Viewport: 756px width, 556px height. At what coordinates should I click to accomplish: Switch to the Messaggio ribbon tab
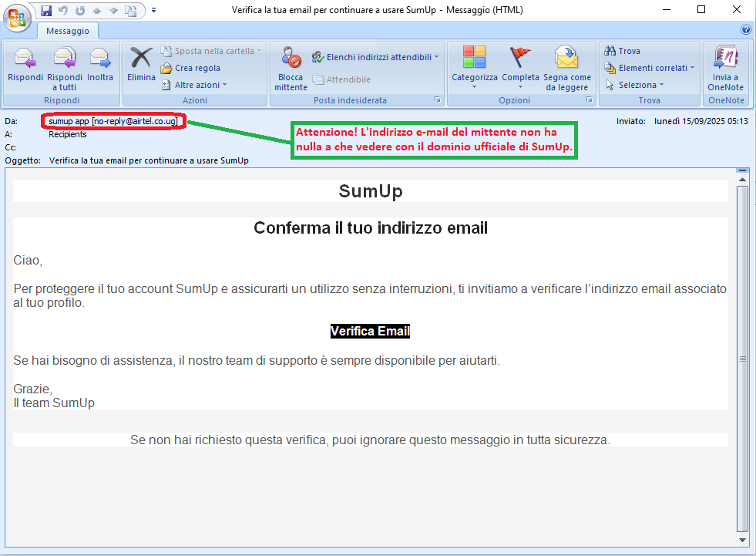coord(68,31)
